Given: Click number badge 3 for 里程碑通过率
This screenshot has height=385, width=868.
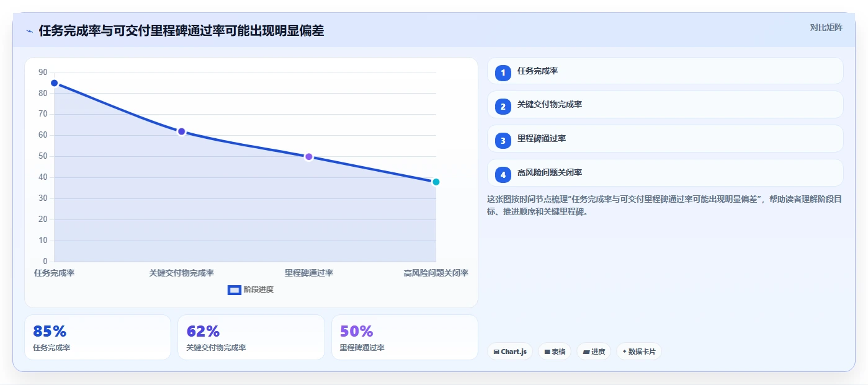Looking at the screenshot, I should (503, 141).
